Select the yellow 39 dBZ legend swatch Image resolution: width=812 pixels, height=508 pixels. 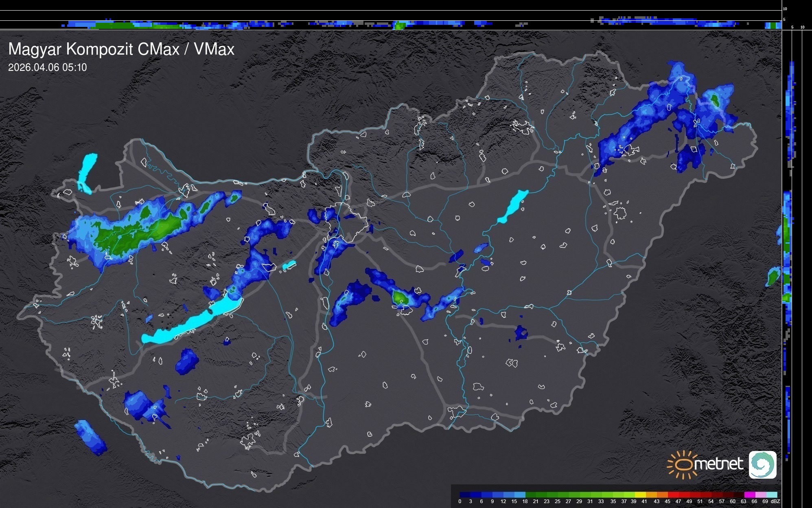point(640,495)
